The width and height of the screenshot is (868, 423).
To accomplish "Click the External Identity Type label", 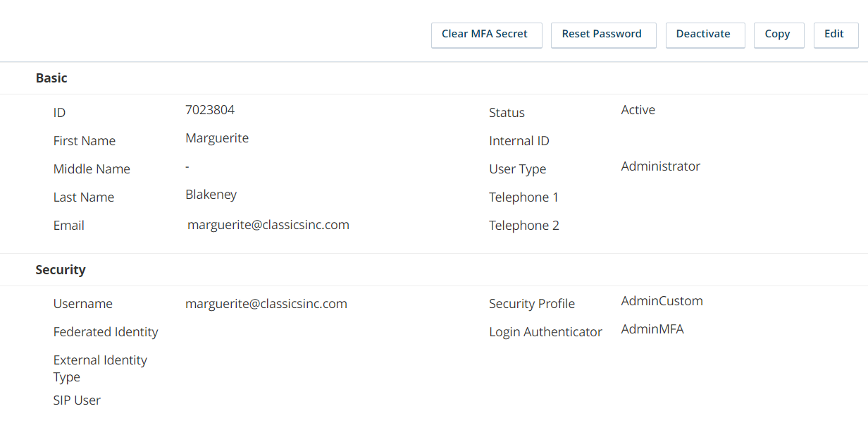I will (x=100, y=368).
